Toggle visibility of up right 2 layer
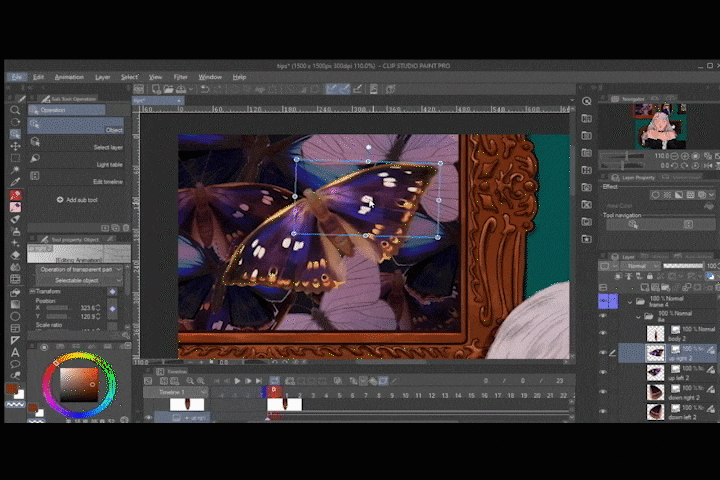The height and width of the screenshot is (480, 720). (603, 353)
